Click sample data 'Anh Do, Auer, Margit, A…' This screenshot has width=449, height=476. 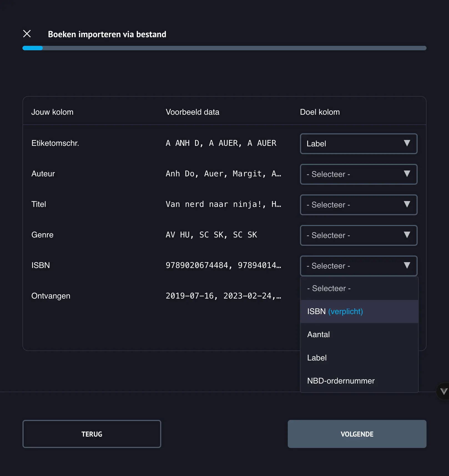223,174
